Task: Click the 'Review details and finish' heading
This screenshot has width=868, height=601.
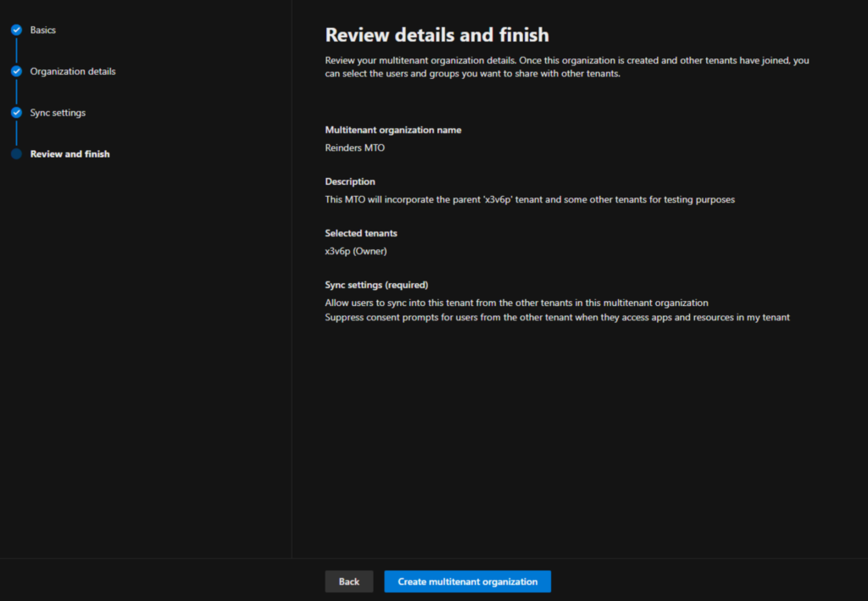Action: point(437,35)
